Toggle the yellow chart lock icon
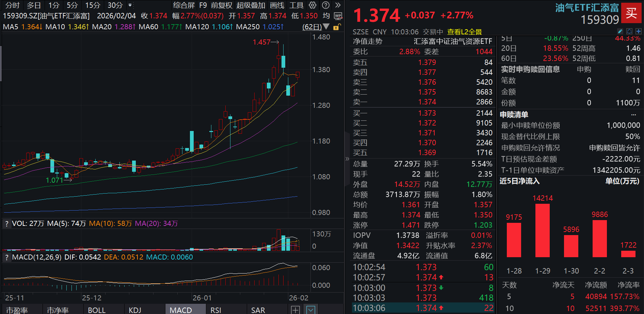The image size is (644, 314). click(x=336, y=27)
